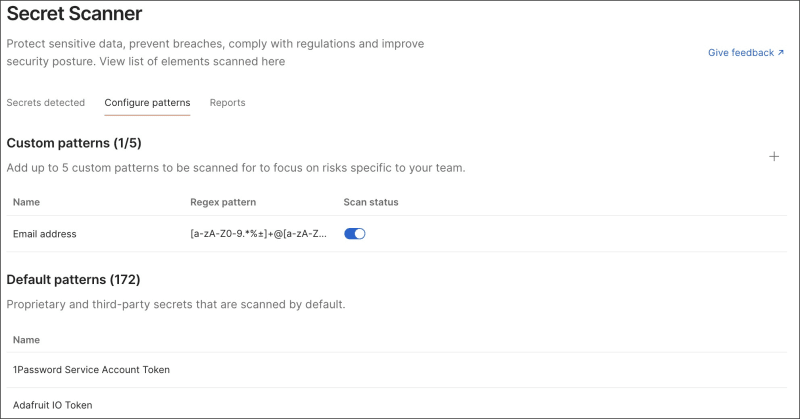Viewport: 800px width, 419px height.
Task: Click the Name header in Custom patterns table
Action: coord(26,202)
